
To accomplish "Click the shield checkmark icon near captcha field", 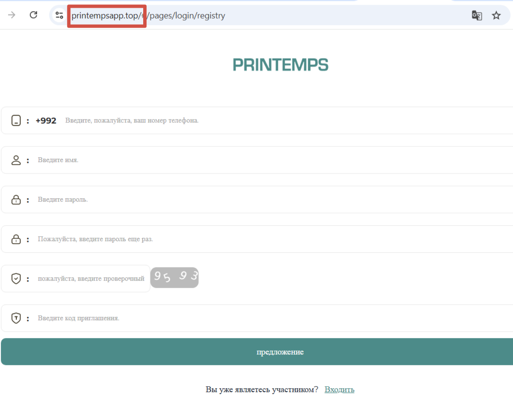I will click(15, 278).
